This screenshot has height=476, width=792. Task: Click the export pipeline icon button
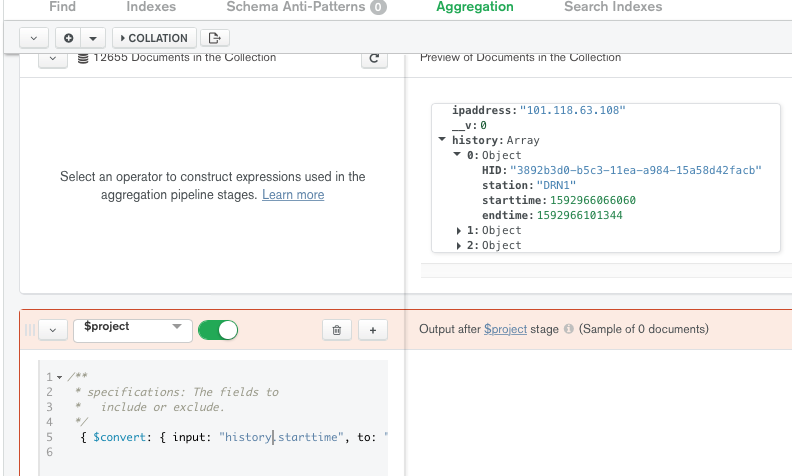pos(214,38)
